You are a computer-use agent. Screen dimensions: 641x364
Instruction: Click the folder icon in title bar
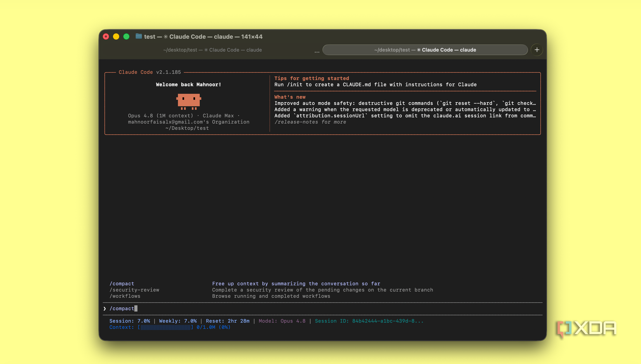(x=139, y=36)
